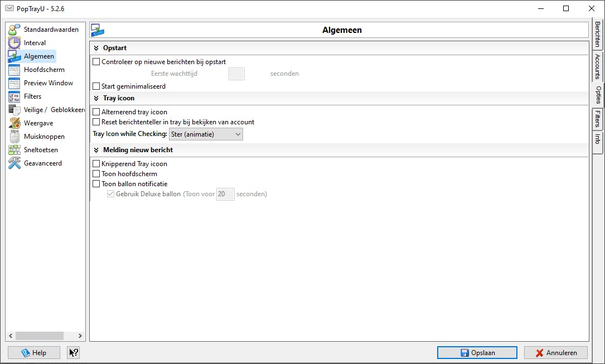
Task: Open the Sneltoetsen keyboard icon
Action: click(14, 150)
